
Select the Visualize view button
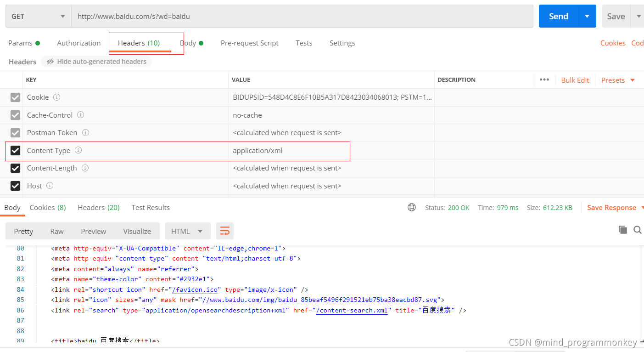(x=137, y=231)
